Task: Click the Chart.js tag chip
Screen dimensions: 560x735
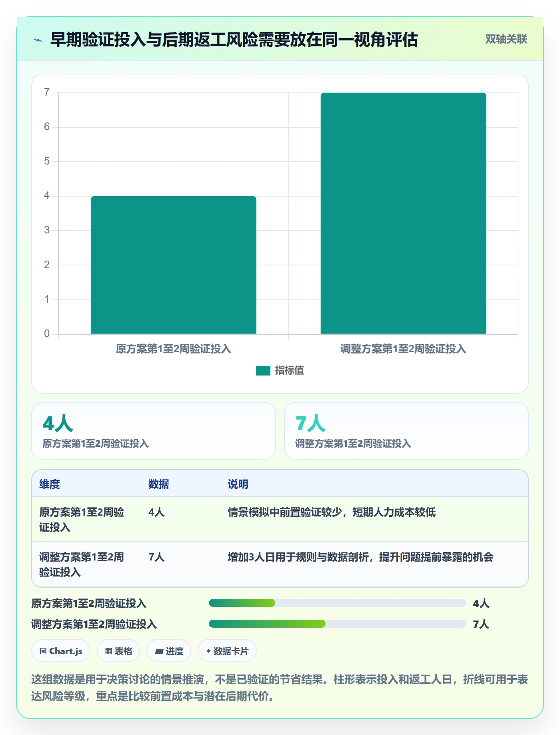Action: (x=61, y=651)
